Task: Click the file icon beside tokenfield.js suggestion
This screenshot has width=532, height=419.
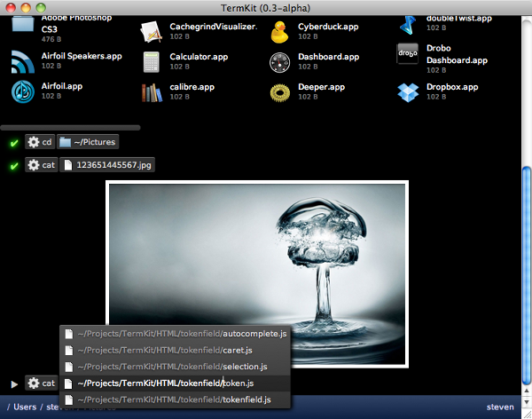Action: click(x=69, y=399)
